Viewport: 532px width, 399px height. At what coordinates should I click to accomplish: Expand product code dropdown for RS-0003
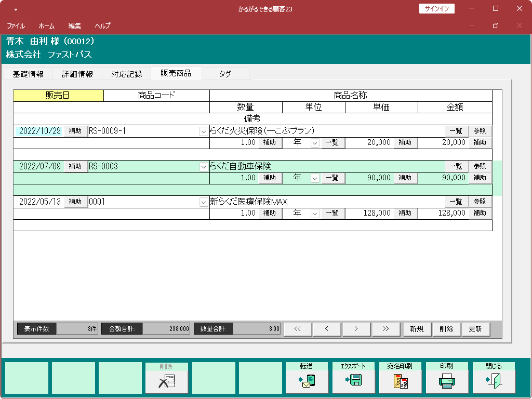click(204, 167)
